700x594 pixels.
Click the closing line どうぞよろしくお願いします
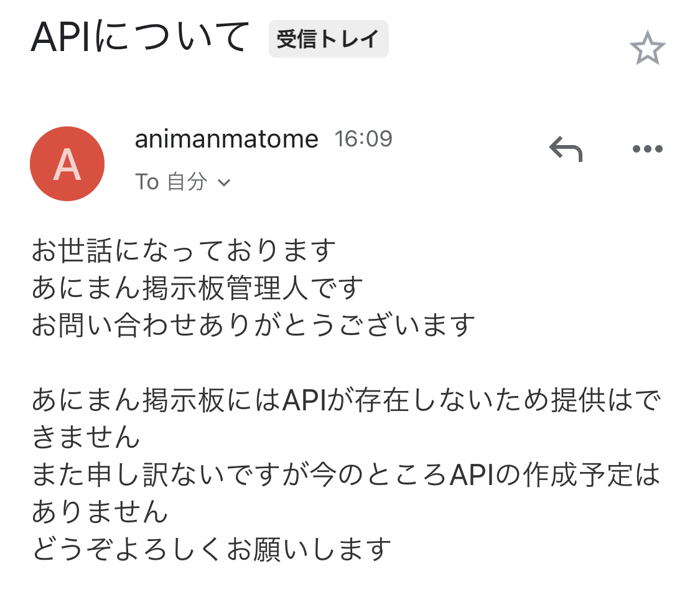click(212, 550)
